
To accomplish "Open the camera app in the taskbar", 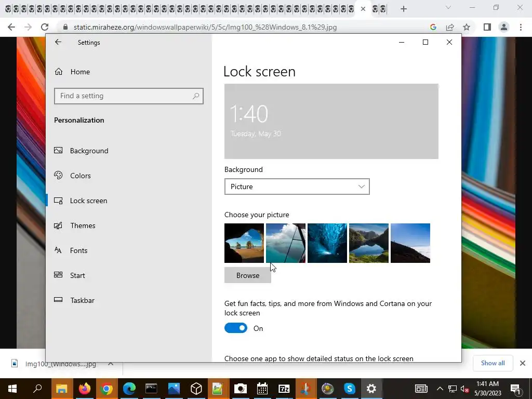I will pyautogui.click(x=240, y=389).
